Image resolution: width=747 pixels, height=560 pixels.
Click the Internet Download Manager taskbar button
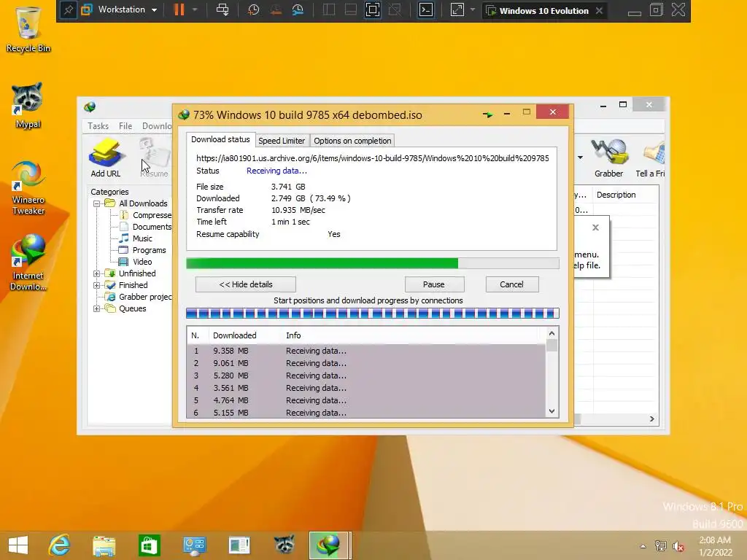330,545
